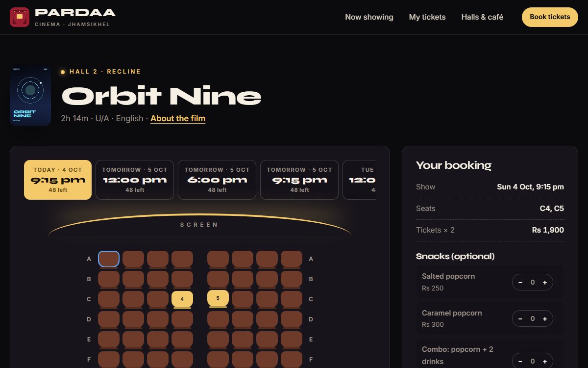Screen dimensions: 588x368
Task: Deselect selected seat 5 in row C
Action: pos(218,298)
